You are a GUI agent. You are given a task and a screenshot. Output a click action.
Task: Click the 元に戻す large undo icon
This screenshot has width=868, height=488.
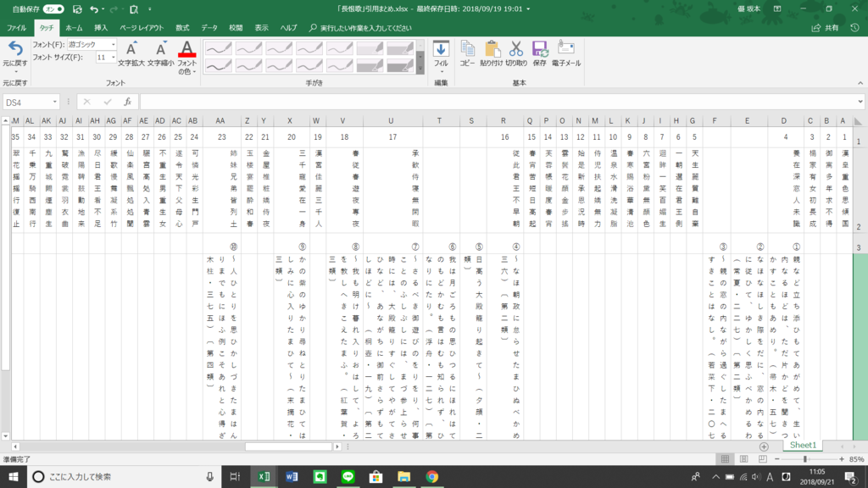click(15, 49)
